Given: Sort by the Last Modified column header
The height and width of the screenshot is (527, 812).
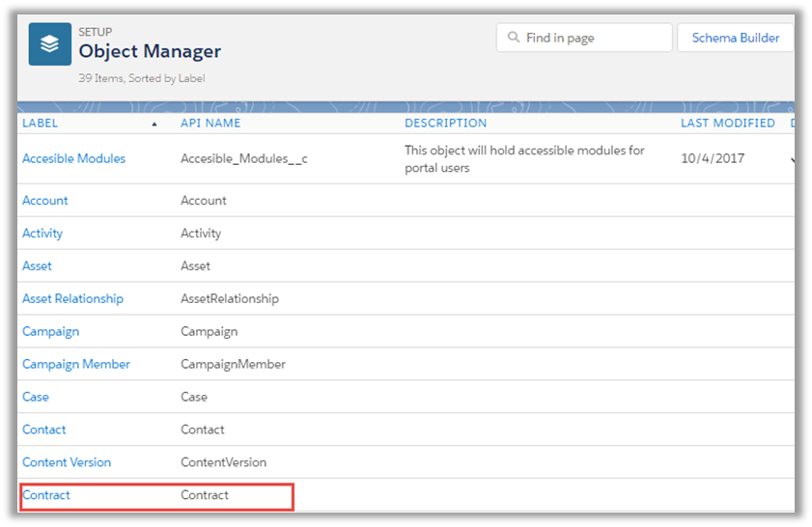Looking at the screenshot, I should (x=727, y=124).
